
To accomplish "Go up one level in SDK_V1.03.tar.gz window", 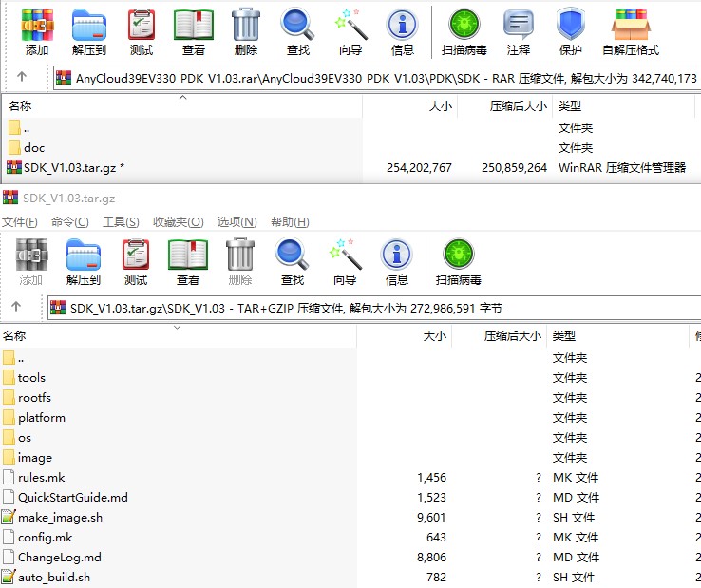I will tap(16, 307).
